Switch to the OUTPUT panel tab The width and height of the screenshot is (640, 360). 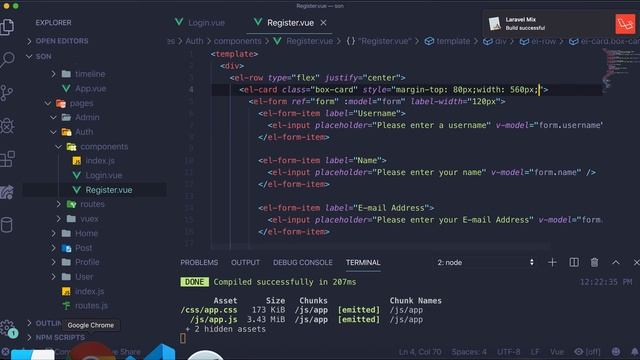coord(245,262)
